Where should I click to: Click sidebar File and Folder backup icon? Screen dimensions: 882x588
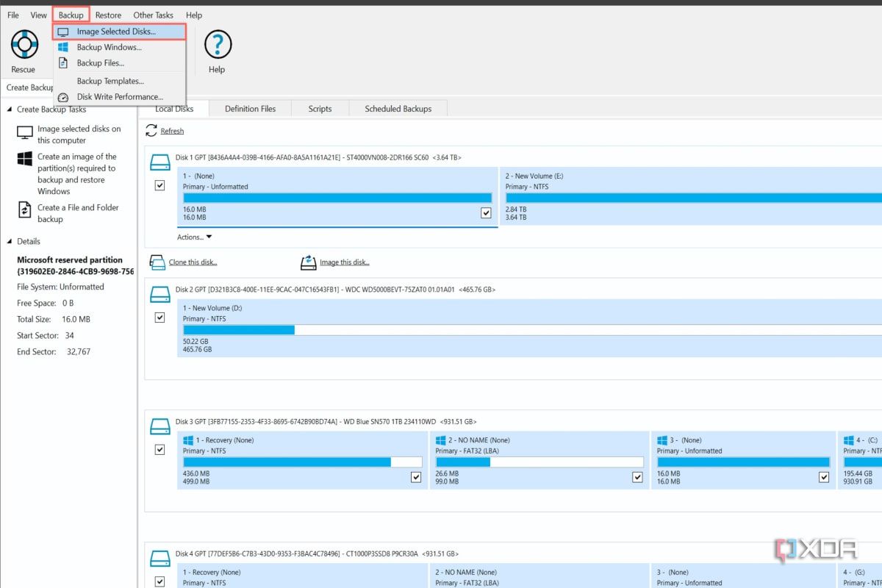tap(25, 210)
